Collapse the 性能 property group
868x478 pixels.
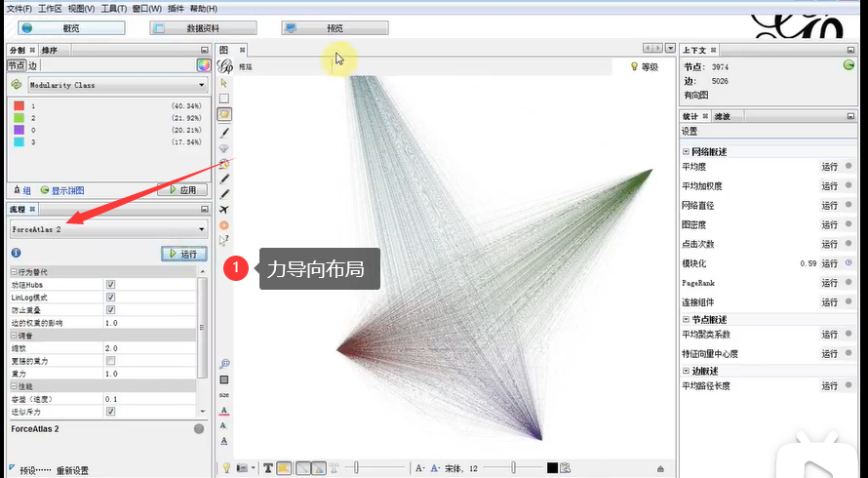pyautogui.click(x=15, y=386)
